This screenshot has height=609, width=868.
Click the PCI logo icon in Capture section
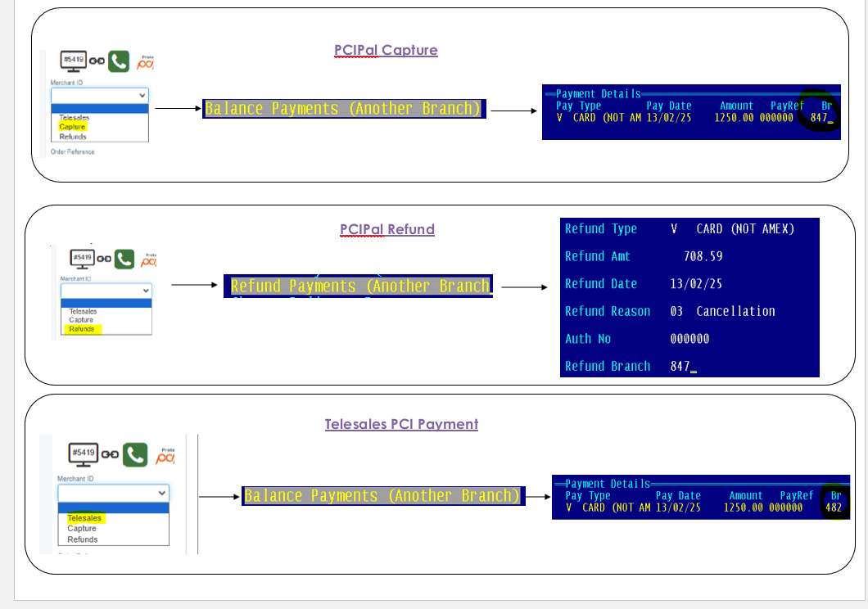click(x=146, y=62)
